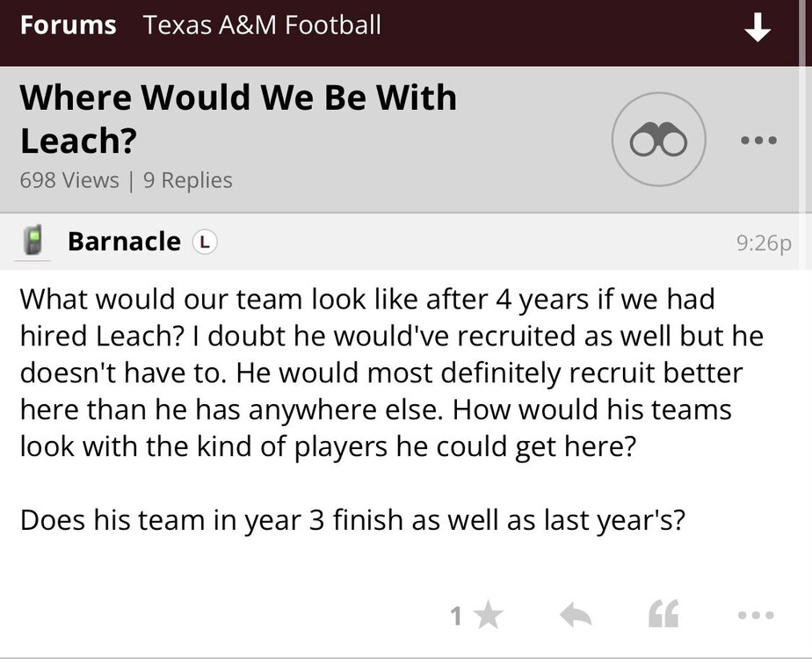Toggle the binoculars watch-thread button
The image size is (812, 659).
tap(658, 140)
